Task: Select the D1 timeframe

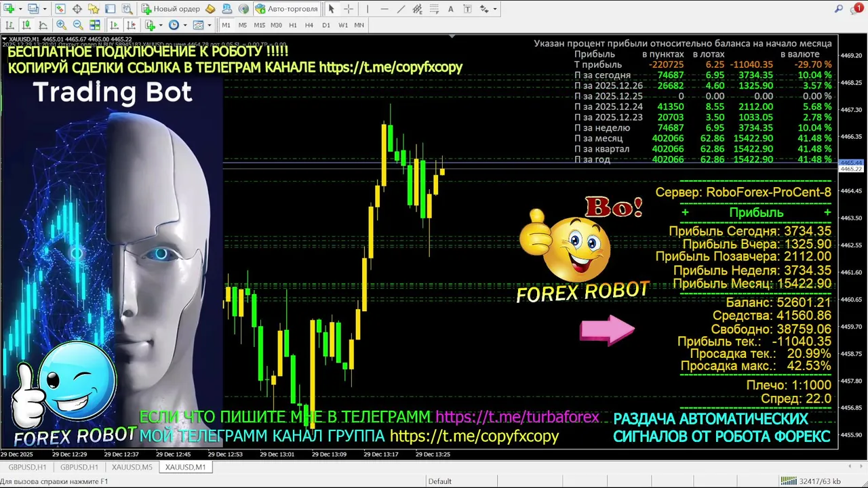Action: coord(326,25)
